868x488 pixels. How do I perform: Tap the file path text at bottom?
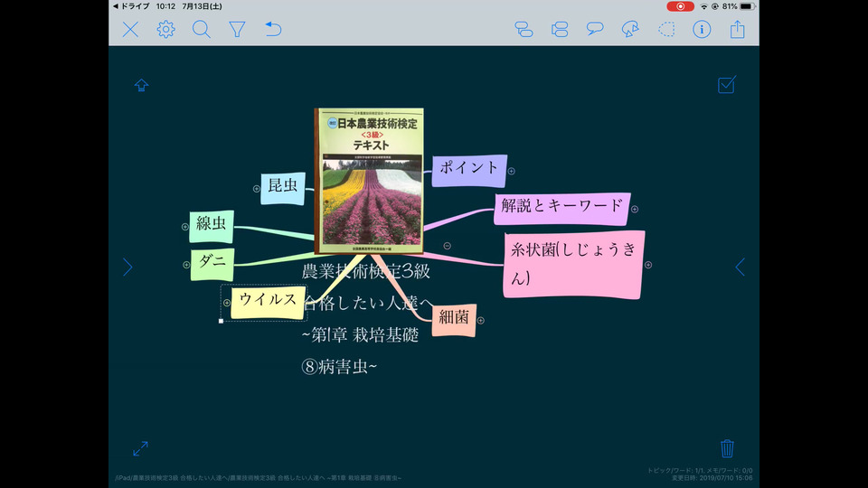click(x=258, y=478)
